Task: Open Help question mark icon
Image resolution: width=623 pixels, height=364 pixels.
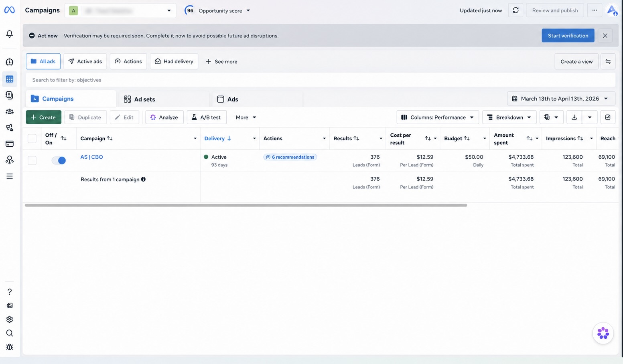Action: click(x=9, y=292)
